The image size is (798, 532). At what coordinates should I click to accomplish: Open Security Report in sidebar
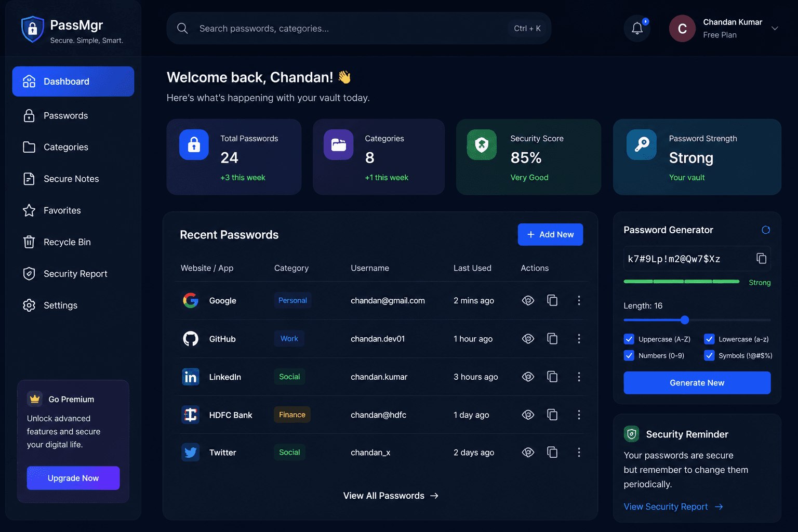pyautogui.click(x=73, y=274)
